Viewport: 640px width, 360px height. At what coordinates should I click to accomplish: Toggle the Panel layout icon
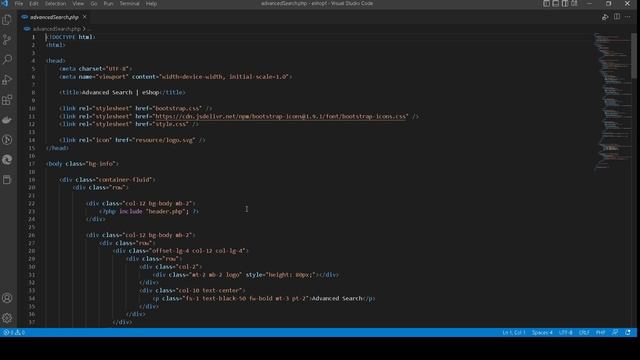click(556, 3)
